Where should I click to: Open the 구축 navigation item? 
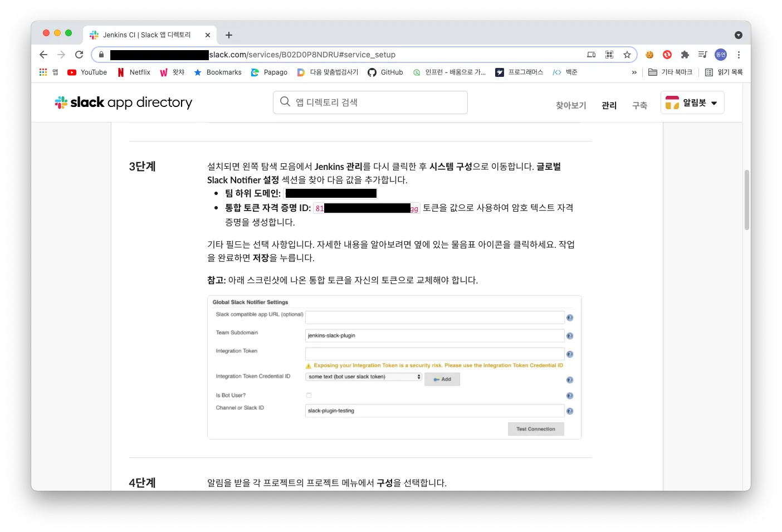639,105
